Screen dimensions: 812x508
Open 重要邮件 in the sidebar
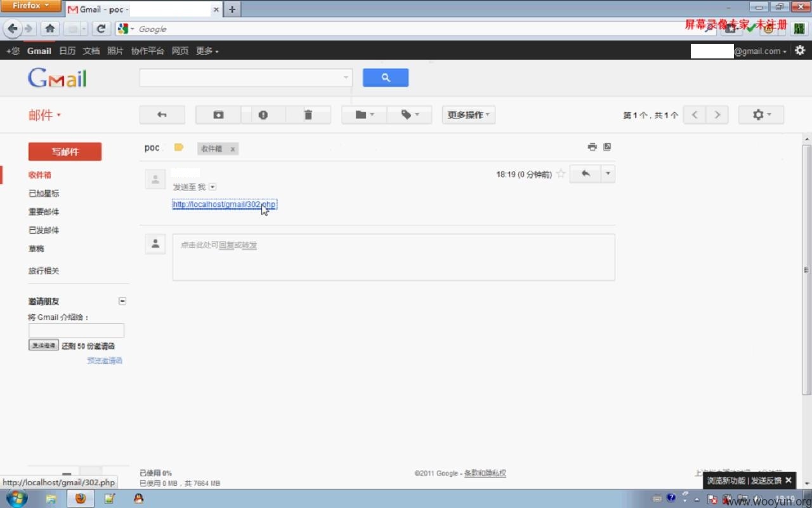(x=44, y=211)
